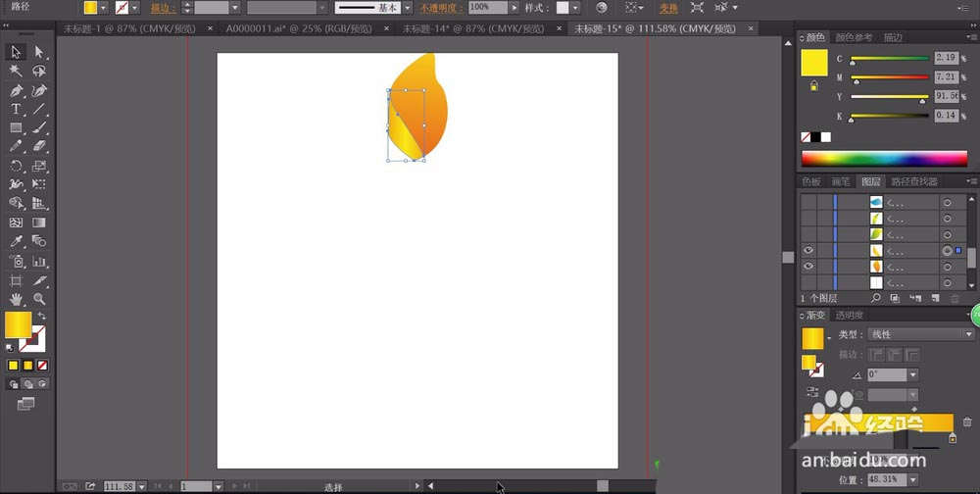980x494 pixels.
Task: Select the Eraser tool
Action: [39, 146]
